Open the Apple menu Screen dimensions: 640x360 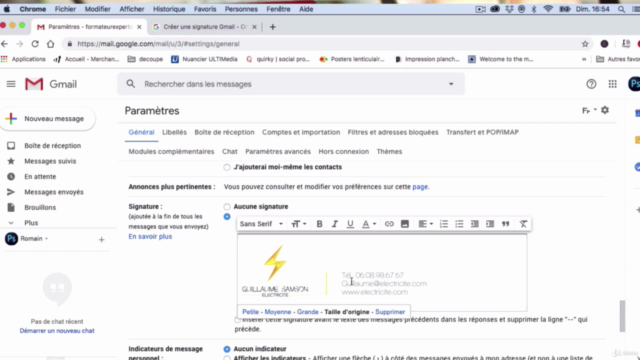click(7, 9)
